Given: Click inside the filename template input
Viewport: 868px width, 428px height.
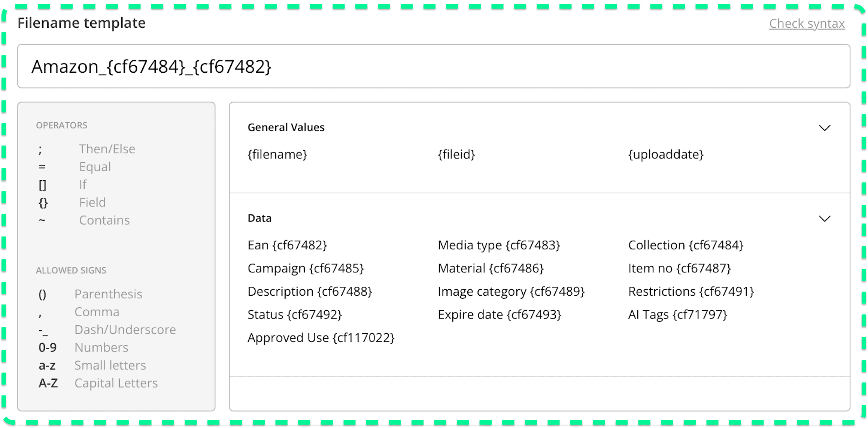Looking at the screenshot, I should tap(434, 67).
